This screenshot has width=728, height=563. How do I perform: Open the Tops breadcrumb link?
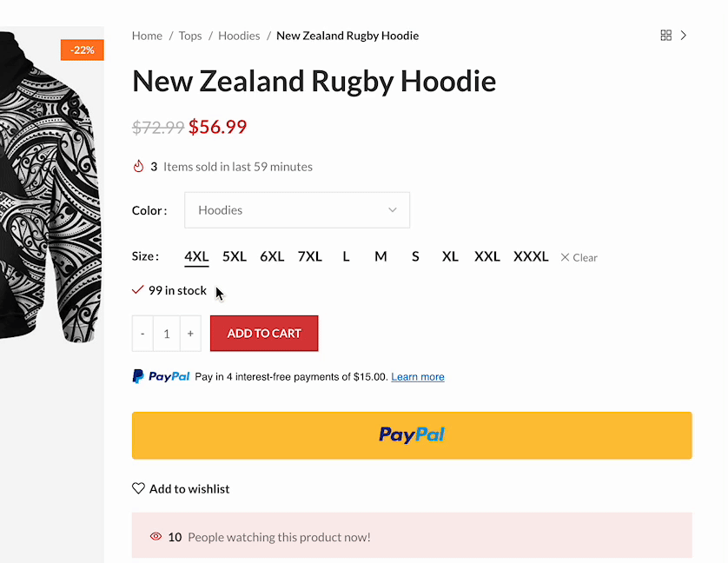(190, 36)
